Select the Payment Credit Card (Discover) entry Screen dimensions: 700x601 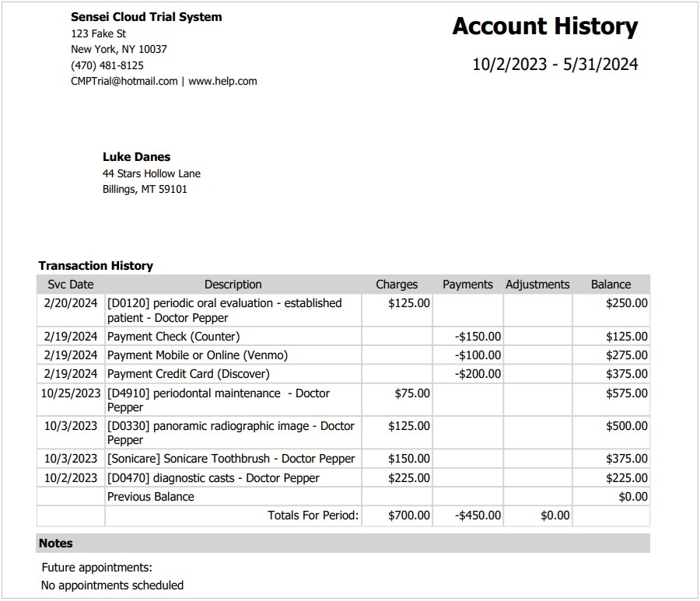(x=191, y=374)
